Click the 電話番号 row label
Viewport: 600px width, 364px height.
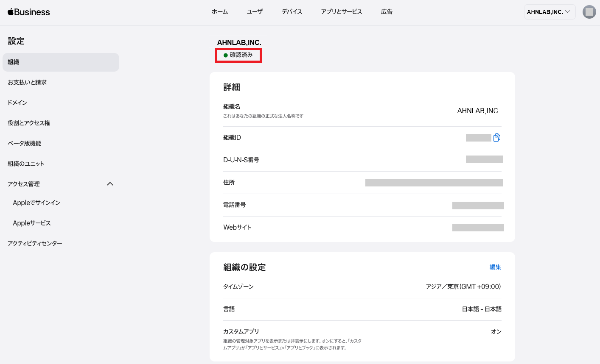[x=235, y=205]
